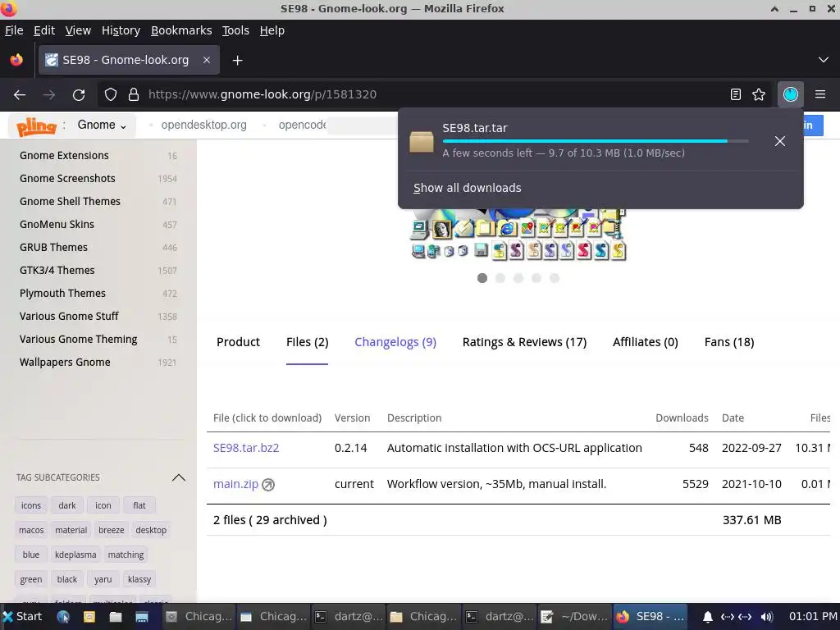Select the third screenshot carousel dot
This screenshot has width=840, height=630.
click(x=518, y=278)
